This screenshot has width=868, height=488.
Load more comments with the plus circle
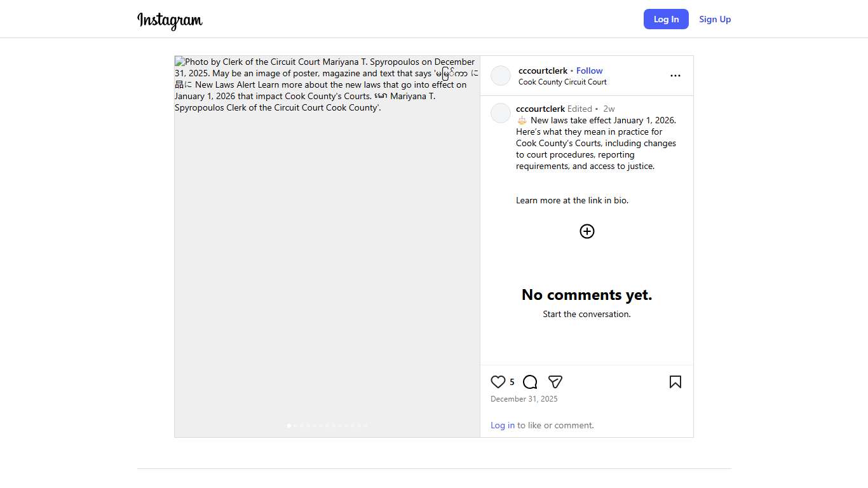[587, 231]
